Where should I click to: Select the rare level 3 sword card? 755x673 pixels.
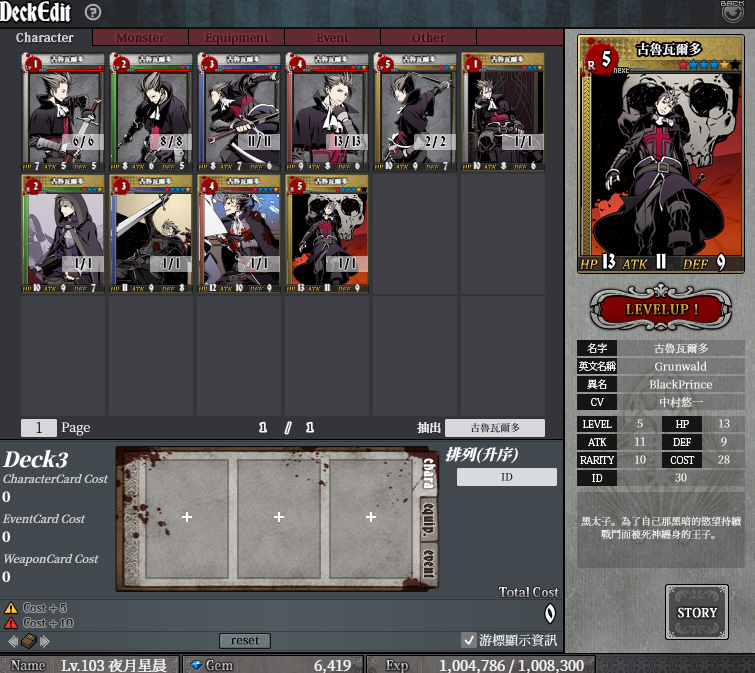[x=151, y=234]
